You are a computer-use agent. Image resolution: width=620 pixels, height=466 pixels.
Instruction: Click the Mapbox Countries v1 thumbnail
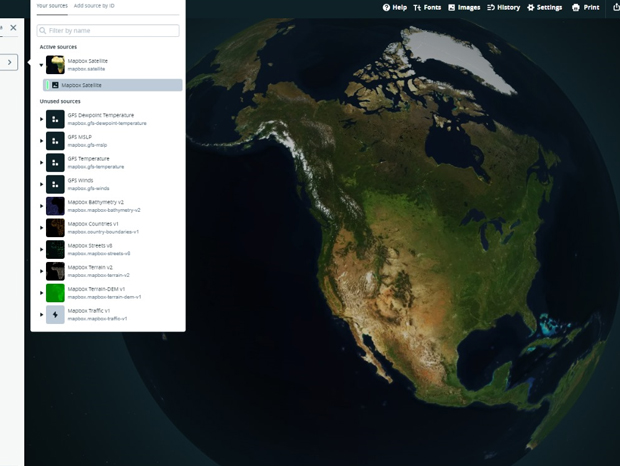click(x=55, y=228)
